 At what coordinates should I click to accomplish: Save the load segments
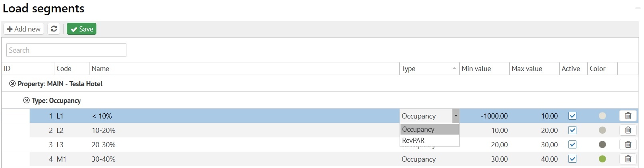coord(82,29)
